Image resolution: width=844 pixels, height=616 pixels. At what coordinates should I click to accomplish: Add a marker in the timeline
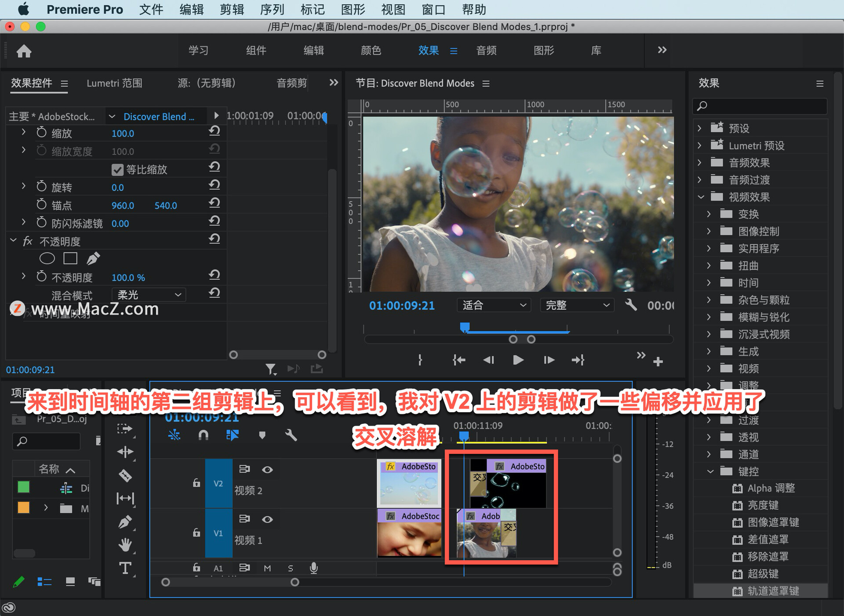[x=262, y=435]
